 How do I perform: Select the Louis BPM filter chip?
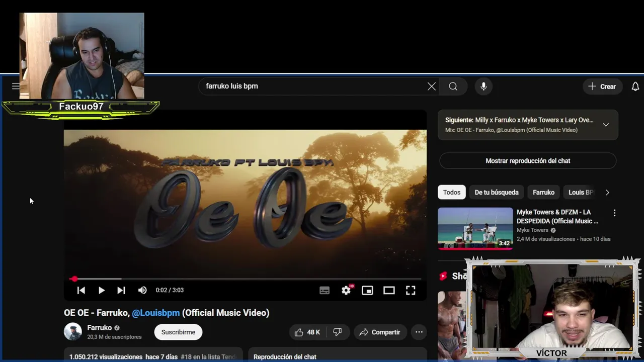581,193
